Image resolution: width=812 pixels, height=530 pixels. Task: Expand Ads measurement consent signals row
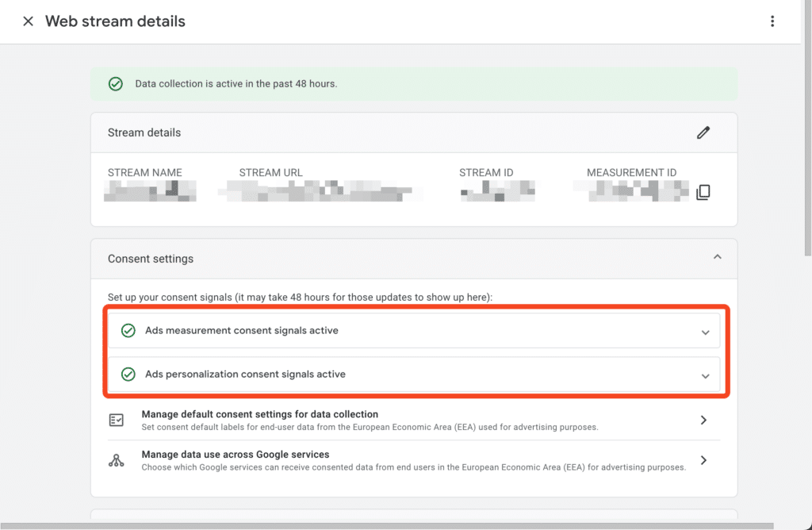point(705,332)
